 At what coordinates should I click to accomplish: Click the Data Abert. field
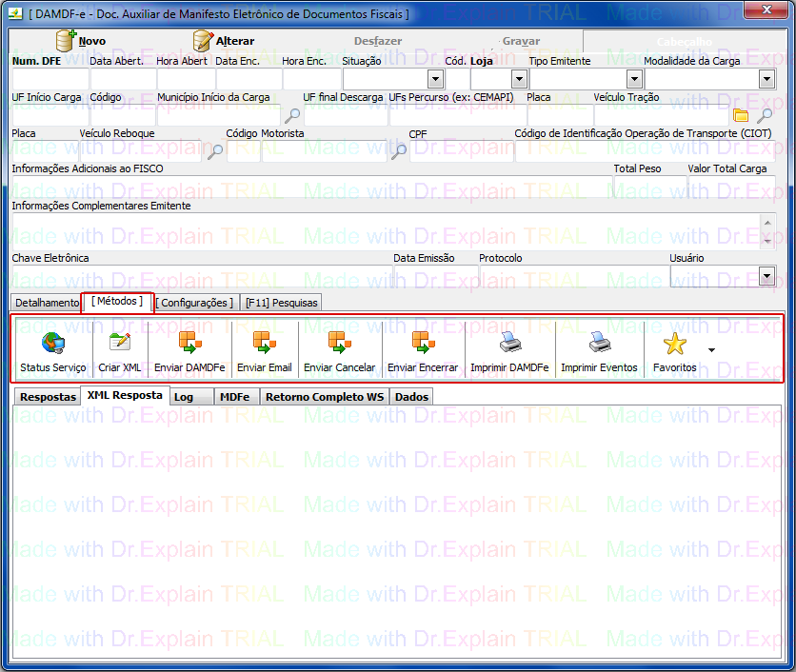[124, 80]
